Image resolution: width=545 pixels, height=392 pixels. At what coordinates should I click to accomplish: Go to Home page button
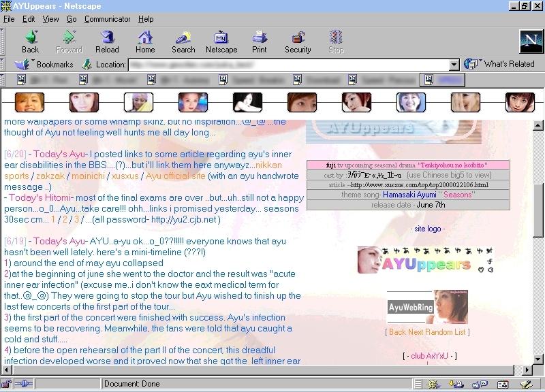pyautogui.click(x=145, y=42)
